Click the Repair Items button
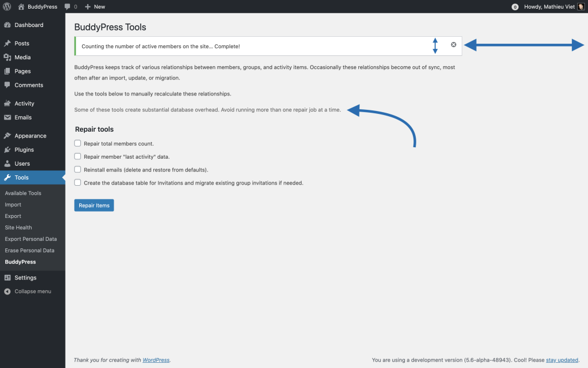 [x=94, y=205]
